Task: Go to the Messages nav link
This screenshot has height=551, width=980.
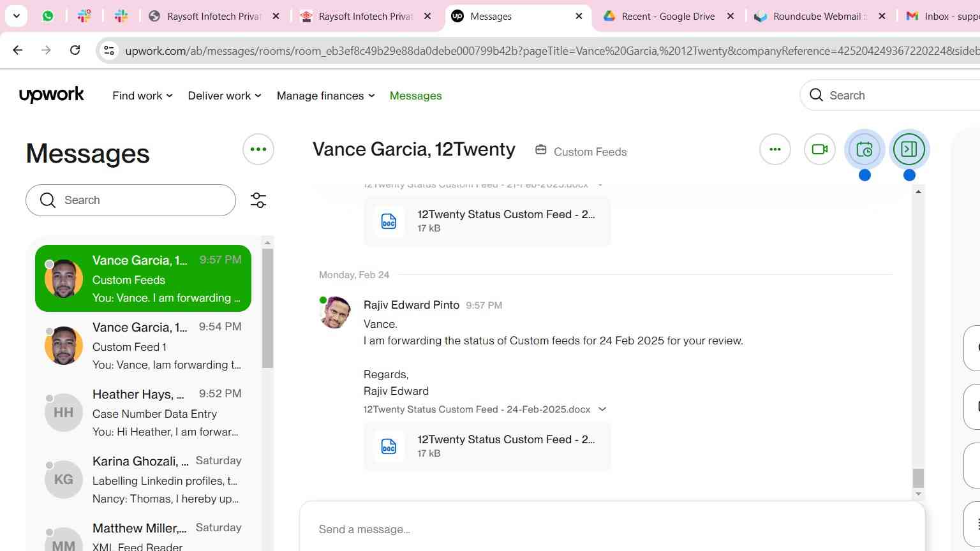Action: 415,96
